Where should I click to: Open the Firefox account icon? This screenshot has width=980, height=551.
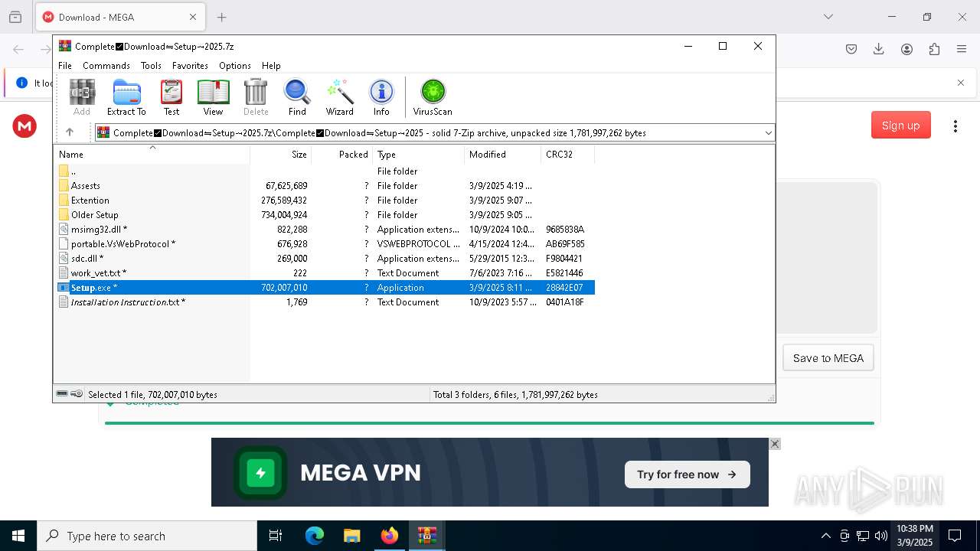[x=906, y=49]
